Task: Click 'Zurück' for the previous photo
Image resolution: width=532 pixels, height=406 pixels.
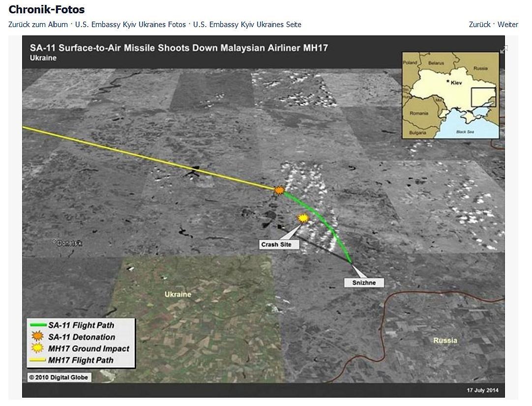Action: tap(479, 25)
